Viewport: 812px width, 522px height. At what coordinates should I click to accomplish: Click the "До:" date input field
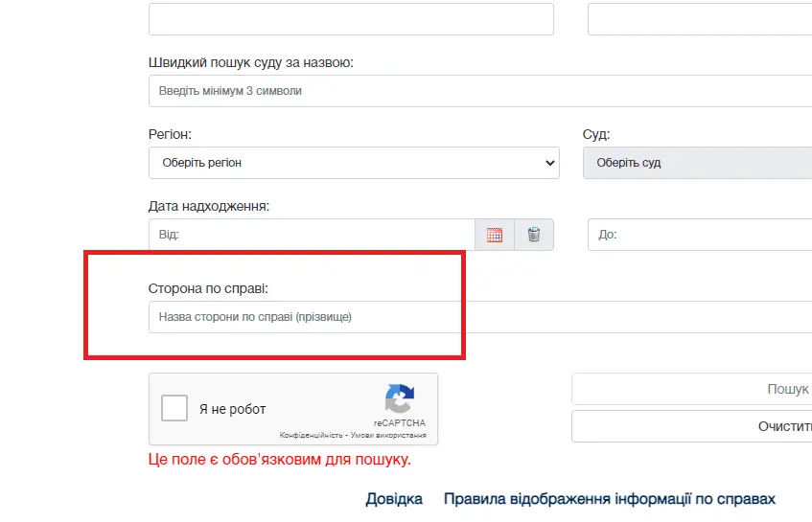[699, 235]
